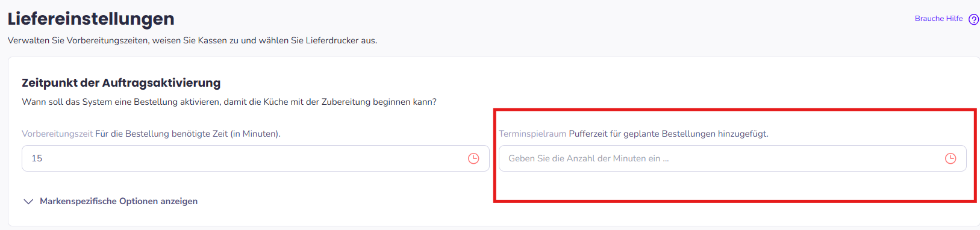The image size is (980, 230).
Task: Show Markenspezifische Optionen anzeigen text link
Action: [119, 201]
